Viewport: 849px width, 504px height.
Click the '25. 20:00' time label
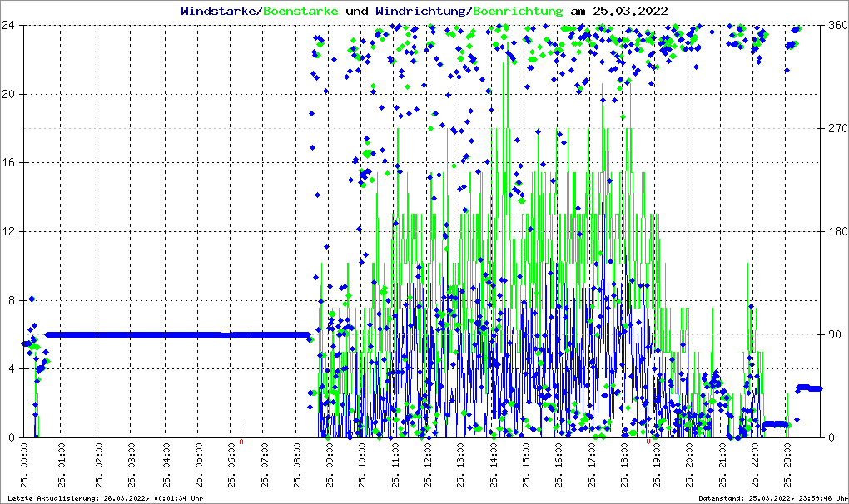689,465
